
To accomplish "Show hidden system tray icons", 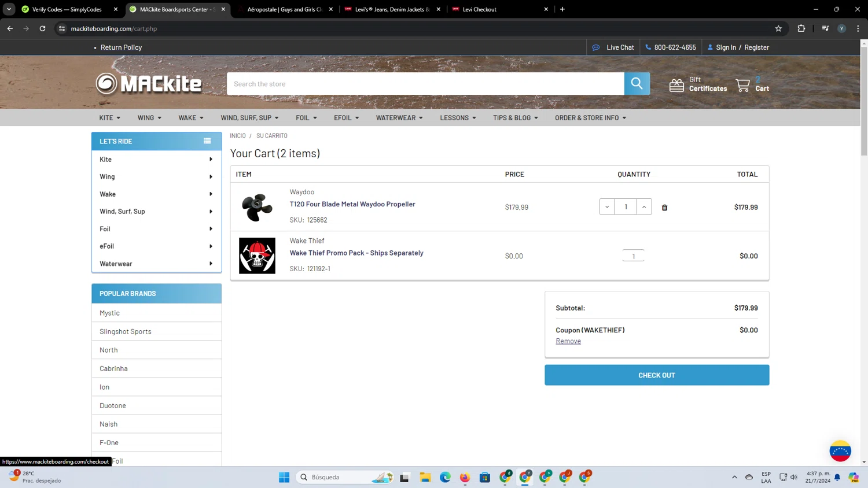I will (x=734, y=477).
